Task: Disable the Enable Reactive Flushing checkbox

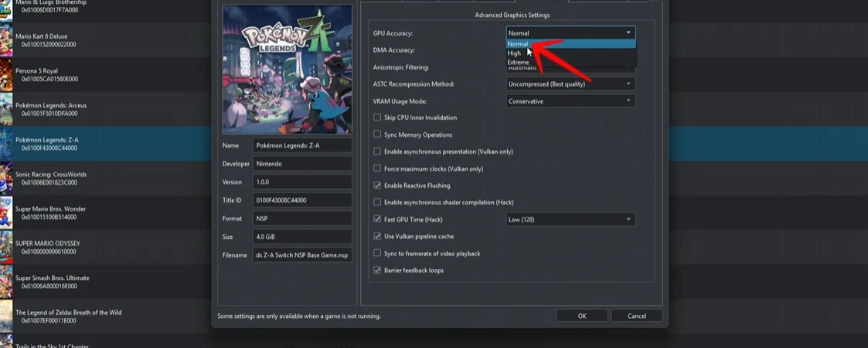Action: [377, 186]
